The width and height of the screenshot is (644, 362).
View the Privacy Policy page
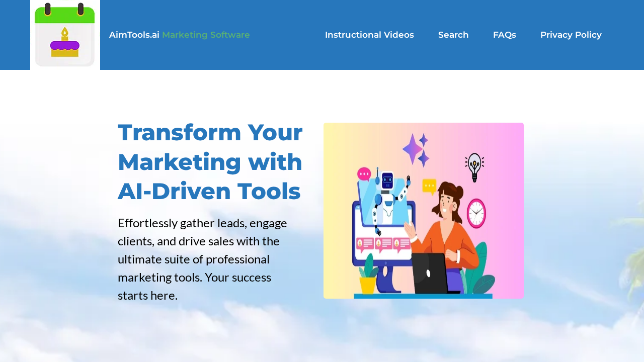(571, 35)
